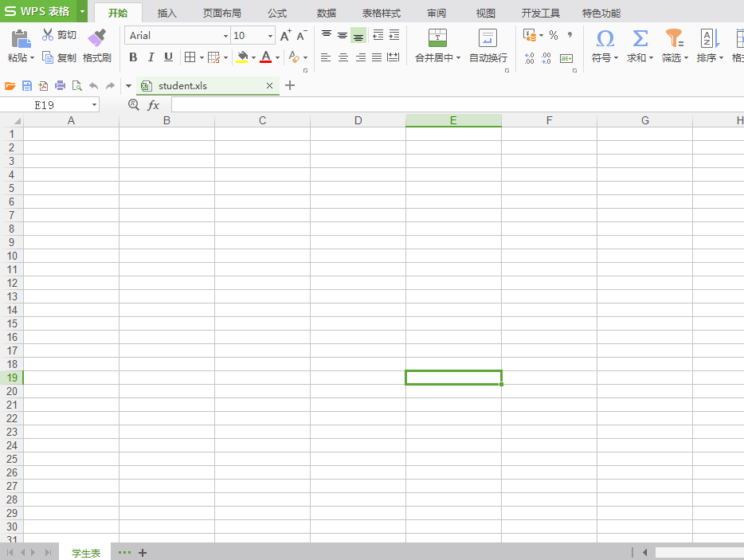Select the Format Painter brush
This screenshot has height=560, width=744.
click(97, 38)
